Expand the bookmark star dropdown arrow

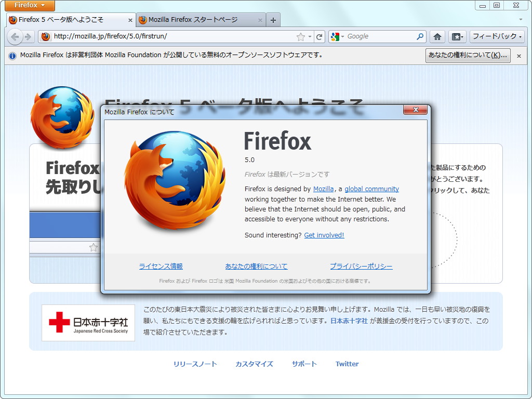point(309,37)
